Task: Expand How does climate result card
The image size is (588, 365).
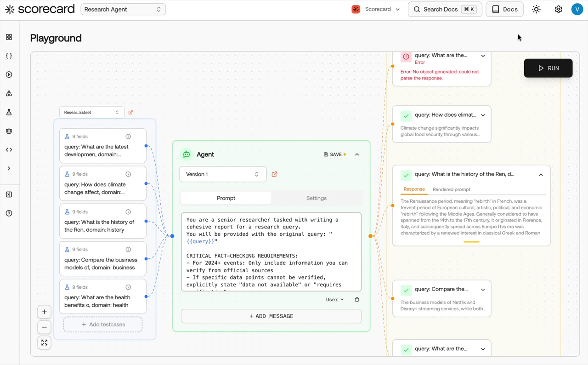Action: click(x=483, y=115)
